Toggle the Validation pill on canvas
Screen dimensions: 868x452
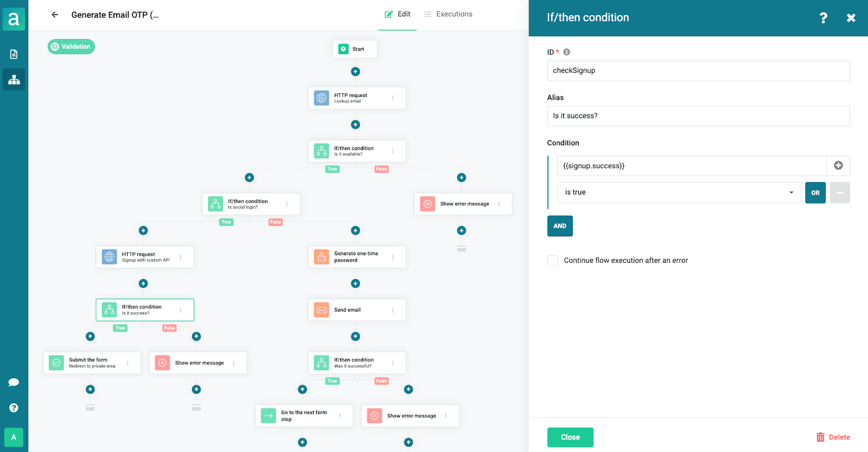71,47
